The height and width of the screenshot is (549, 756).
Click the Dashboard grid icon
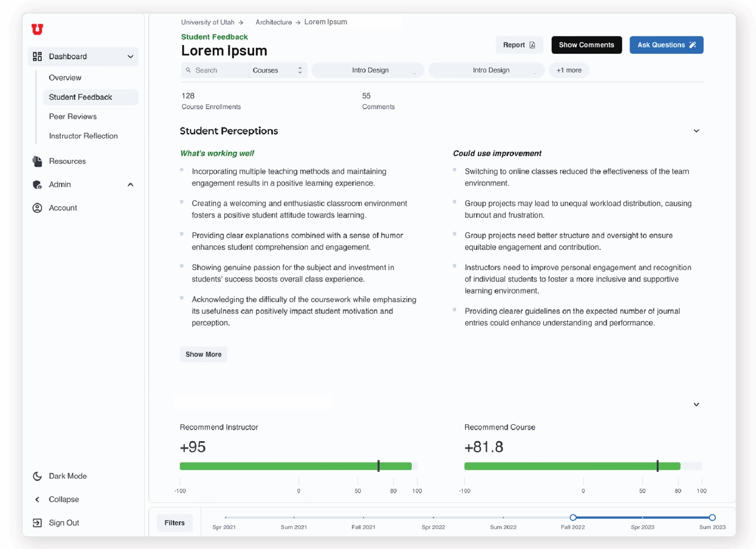[37, 57]
